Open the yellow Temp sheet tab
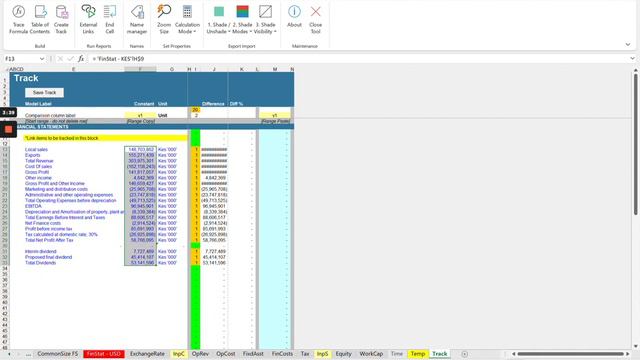Viewport: 640px width, 360px height. coord(418,354)
